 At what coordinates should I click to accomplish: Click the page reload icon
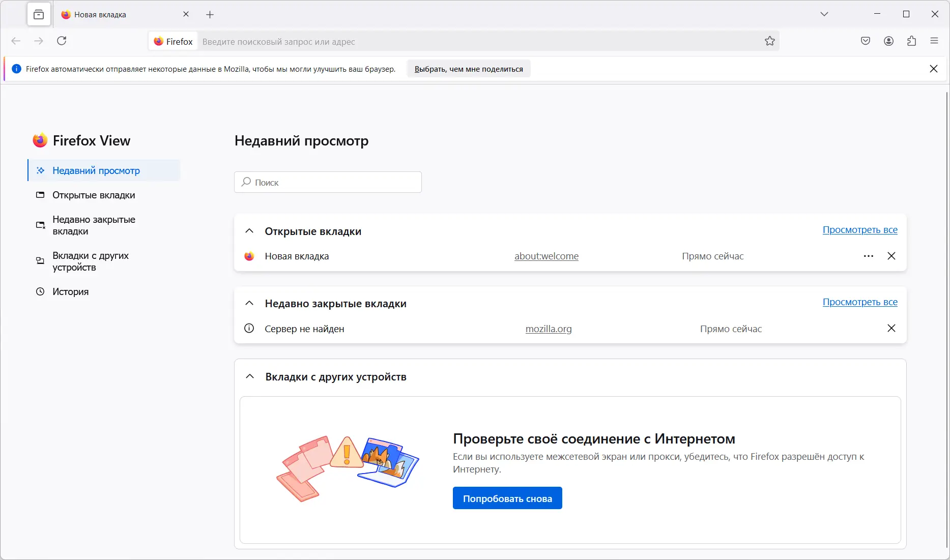point(62,41)
